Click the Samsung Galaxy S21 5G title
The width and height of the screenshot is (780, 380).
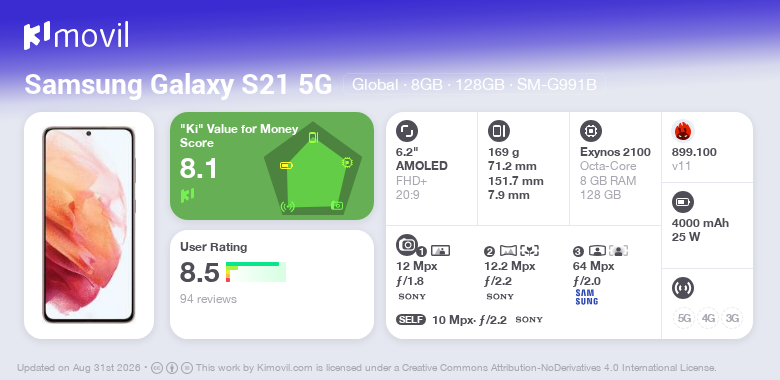178,85
